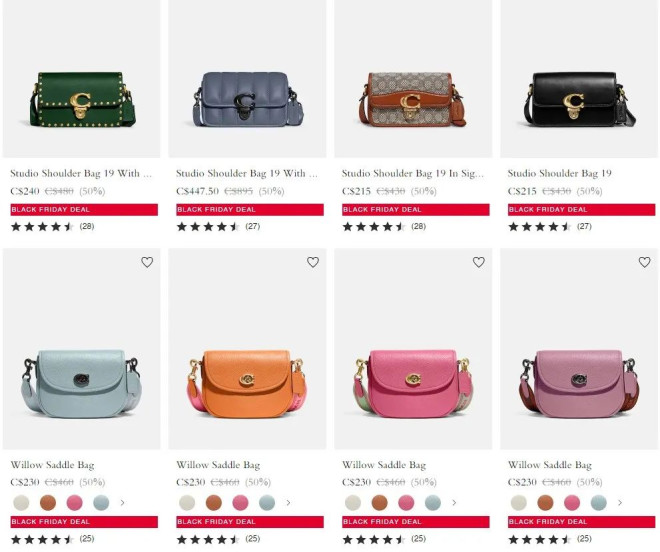Favorite the light blue Willow Saddle Bag

click(147, 262)
